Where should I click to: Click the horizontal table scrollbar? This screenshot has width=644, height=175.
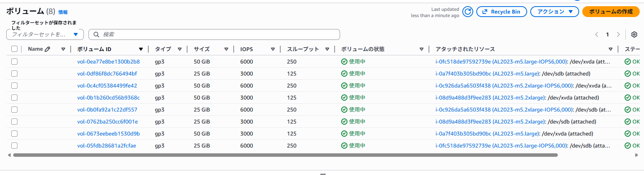tap(285, 155)
